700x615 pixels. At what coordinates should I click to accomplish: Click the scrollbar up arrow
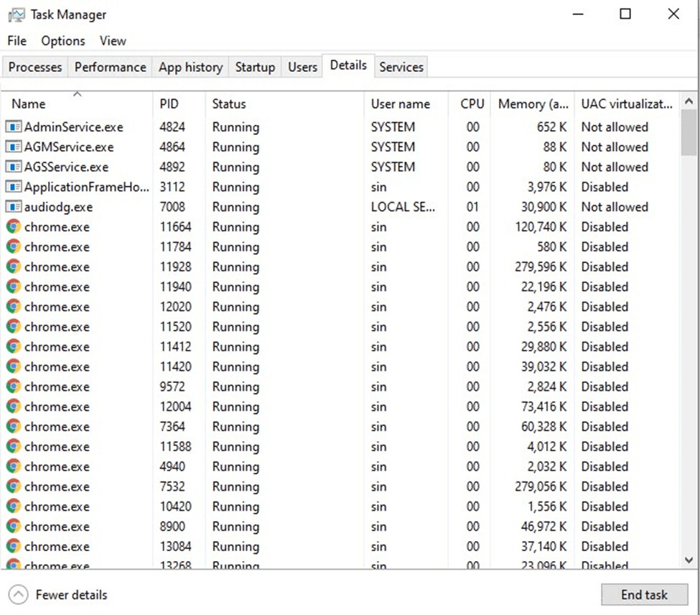click(x=689, y=101)
